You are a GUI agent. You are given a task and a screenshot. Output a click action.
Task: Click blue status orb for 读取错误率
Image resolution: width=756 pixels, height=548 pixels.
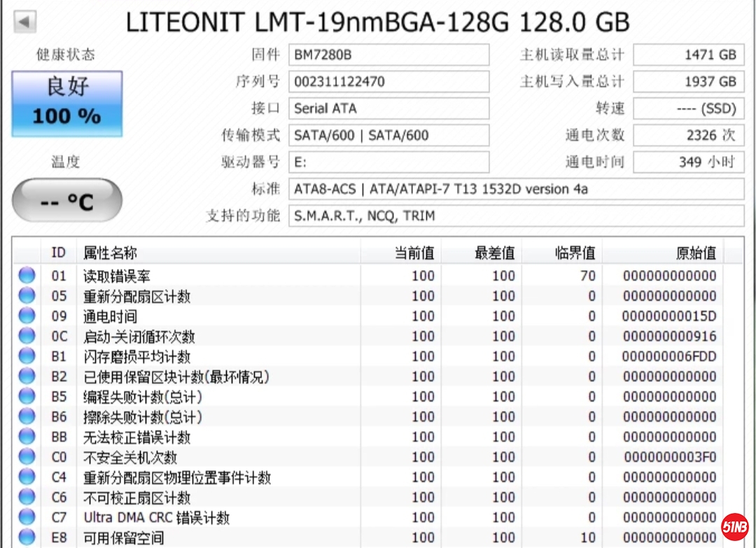click(x=27, y=276)
